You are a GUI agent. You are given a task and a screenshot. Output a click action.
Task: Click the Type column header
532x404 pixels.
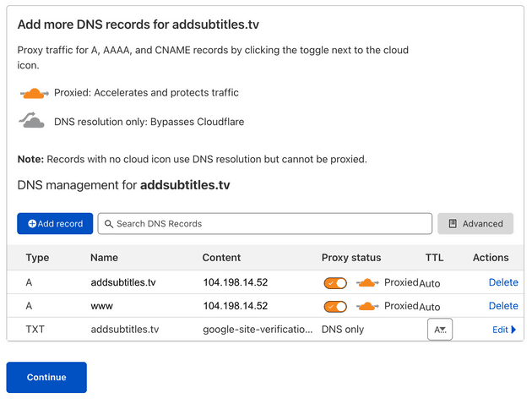click(38, 258)
